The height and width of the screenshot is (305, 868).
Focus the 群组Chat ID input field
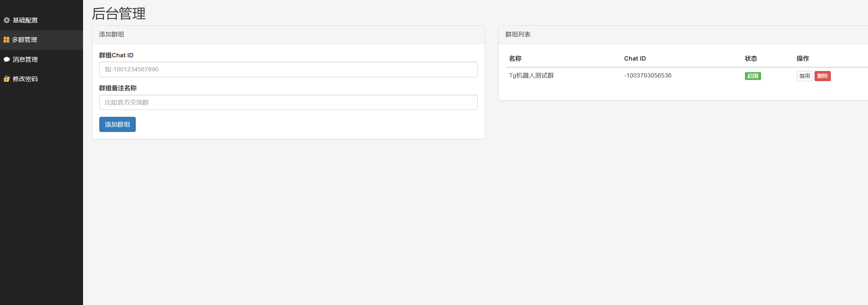point(288,69)
